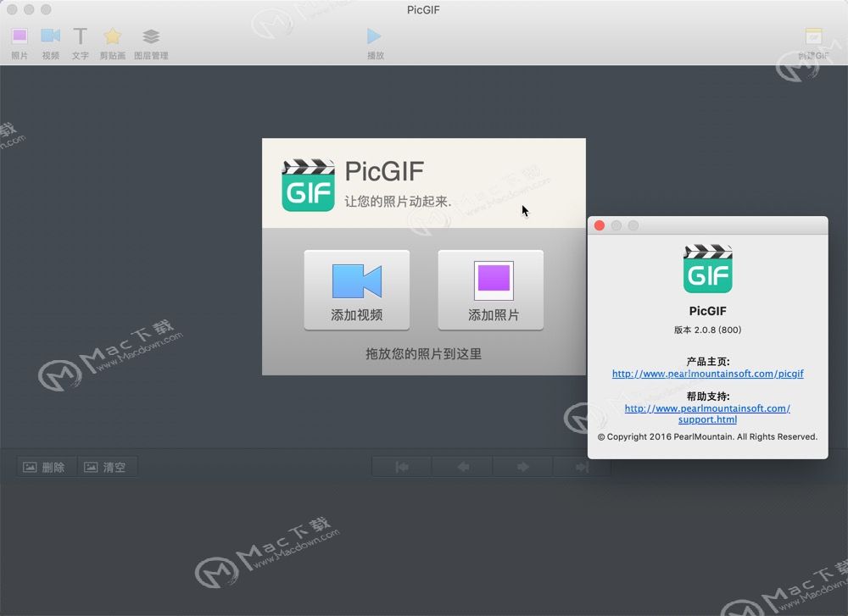This screenshot has width=848, height=616.
Task: Open the 剪贴画 star sticker tool
Action: [112, 43]
